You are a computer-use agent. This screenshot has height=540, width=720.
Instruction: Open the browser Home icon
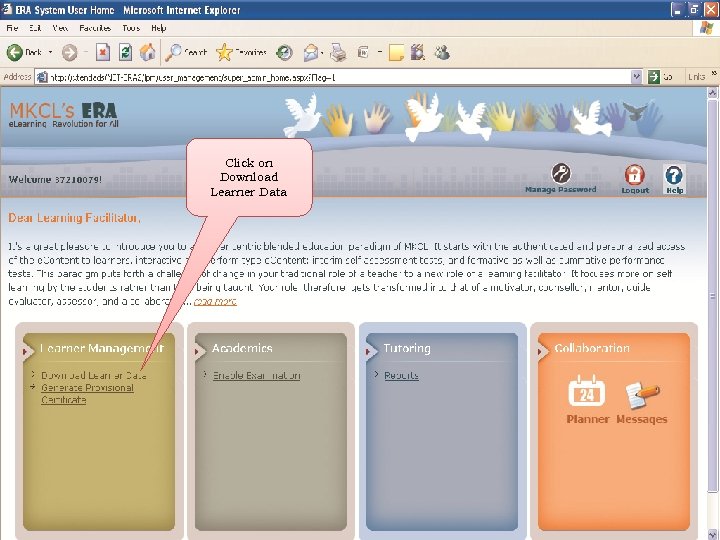[x=147, y=52]
